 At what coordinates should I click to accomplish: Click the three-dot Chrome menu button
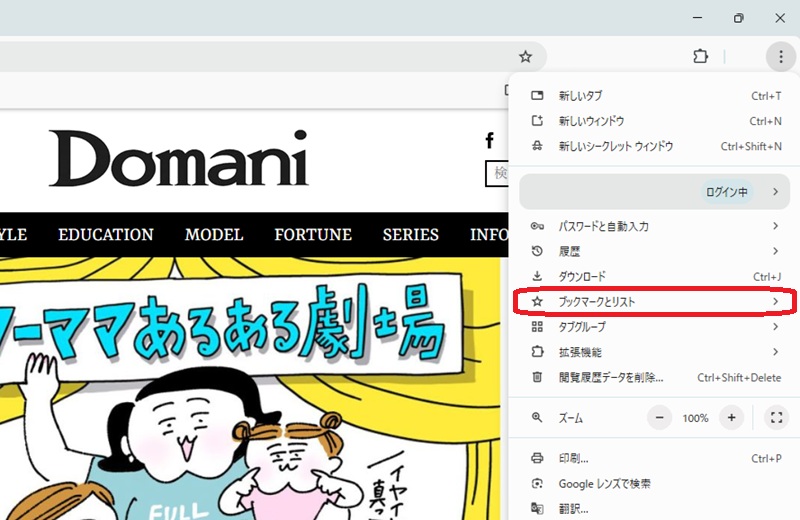[x=781, y=57]
